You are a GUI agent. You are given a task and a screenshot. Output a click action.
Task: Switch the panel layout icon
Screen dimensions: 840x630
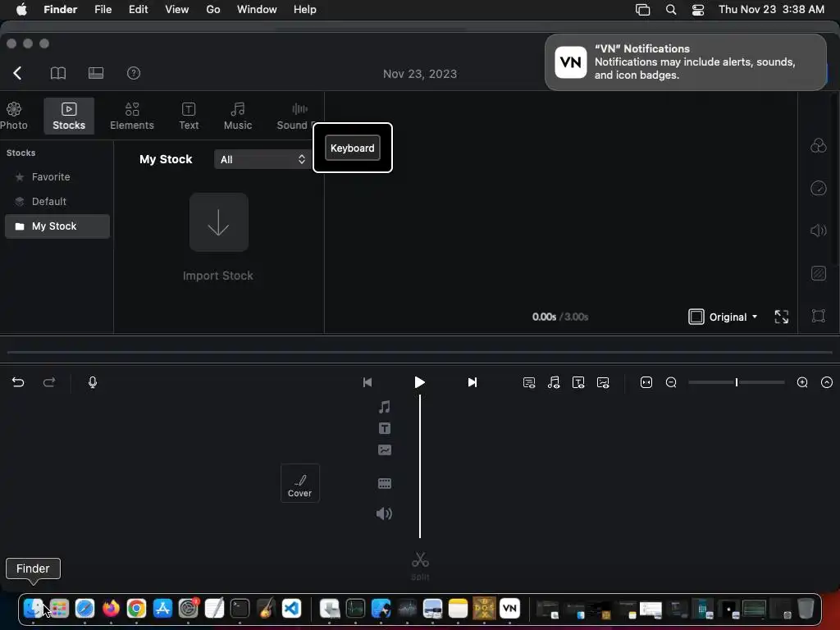[96, 73]
